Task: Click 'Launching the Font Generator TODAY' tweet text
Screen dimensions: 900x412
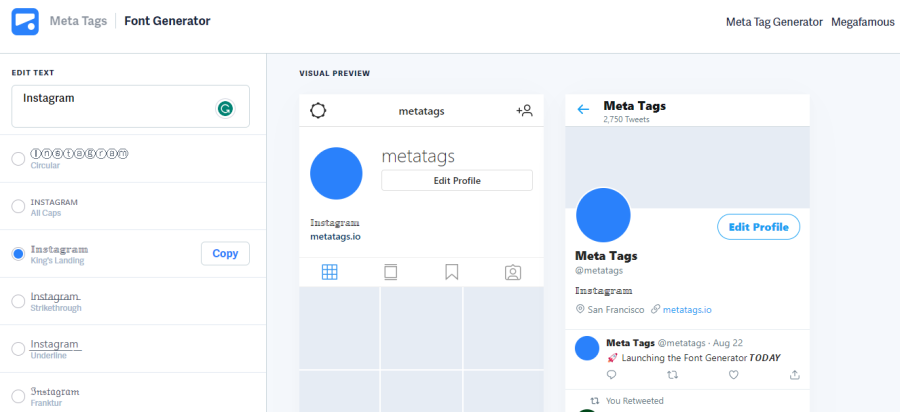Action: point(701,358)
